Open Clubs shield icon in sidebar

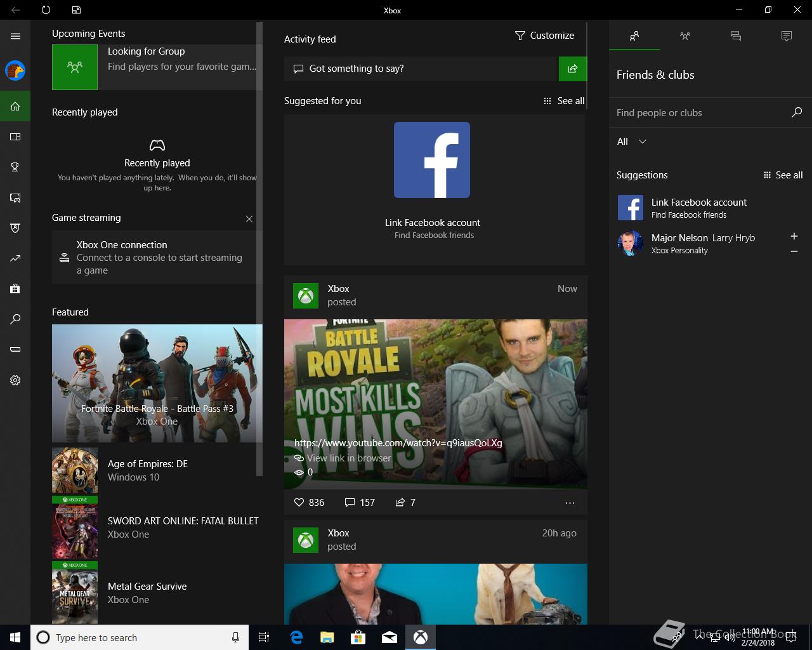click(15, 228)
